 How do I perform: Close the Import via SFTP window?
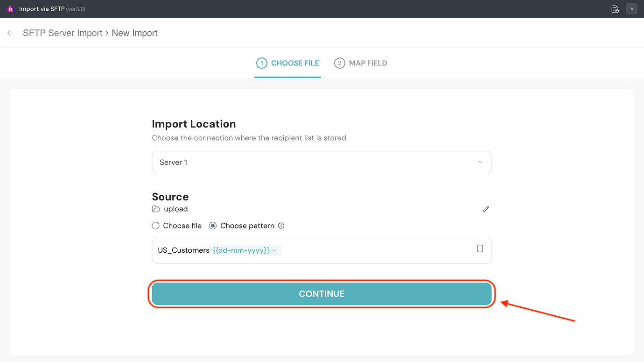tap(631, 9)
